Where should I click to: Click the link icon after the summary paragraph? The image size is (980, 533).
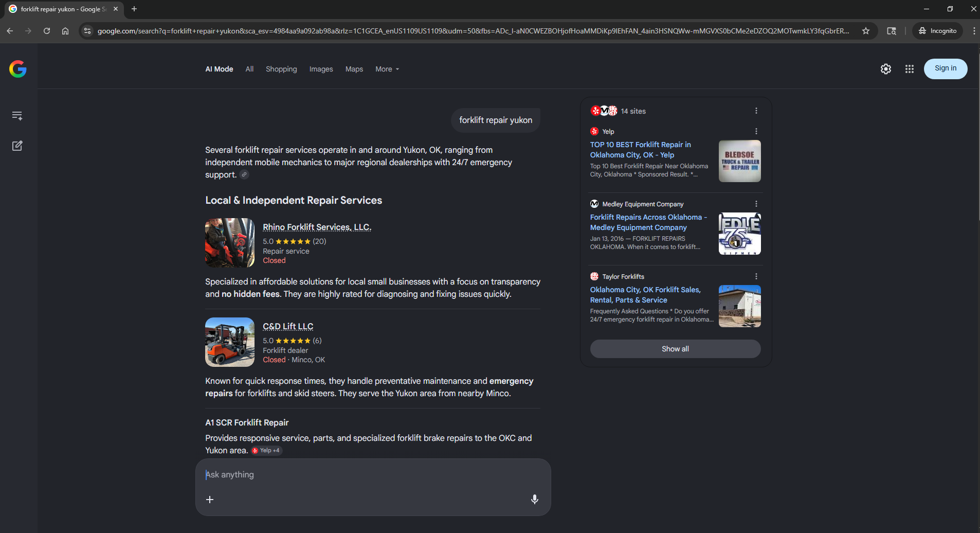click(x=245, y=174)
